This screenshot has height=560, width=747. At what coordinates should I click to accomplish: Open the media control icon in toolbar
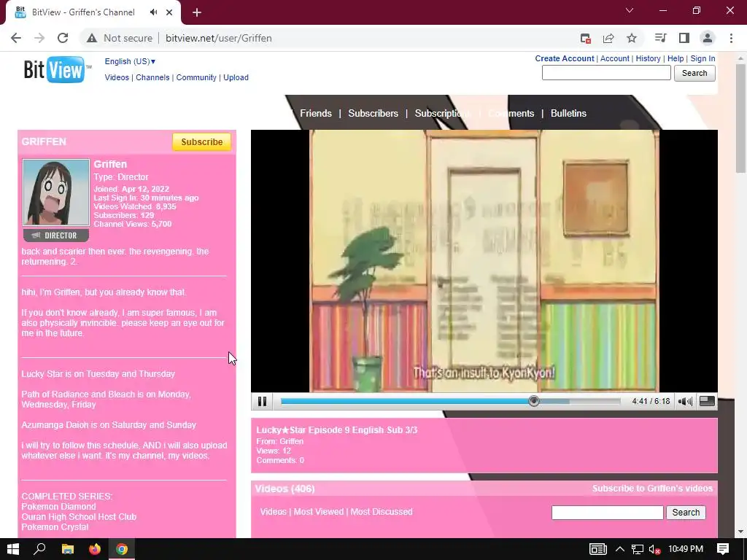pyautogui.click(x=660, y=38)
